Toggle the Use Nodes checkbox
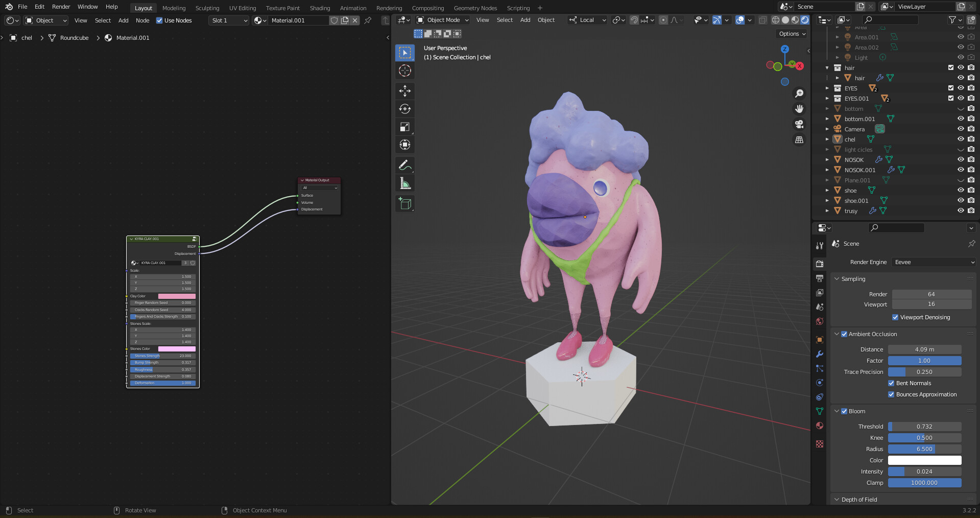 click(x=159, y=20)
